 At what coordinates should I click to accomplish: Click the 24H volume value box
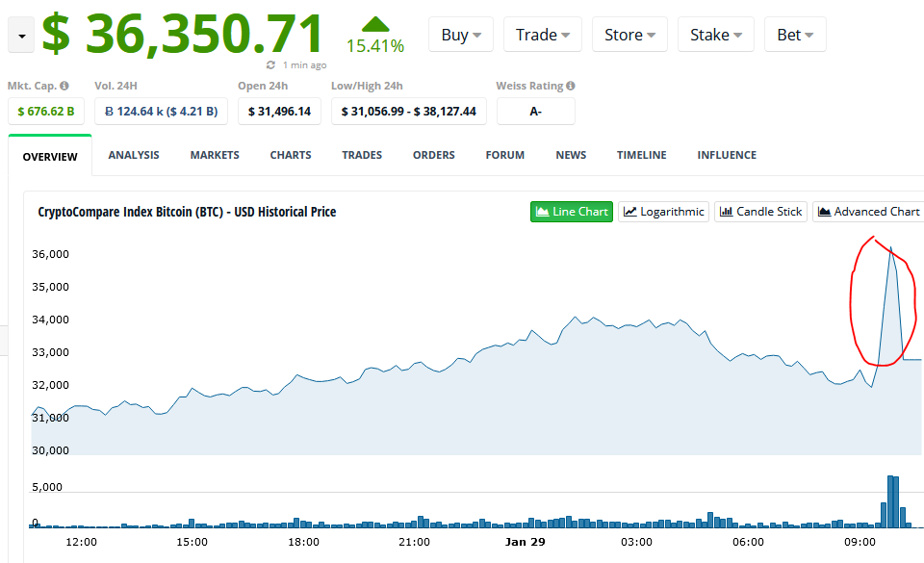[161, 112]
